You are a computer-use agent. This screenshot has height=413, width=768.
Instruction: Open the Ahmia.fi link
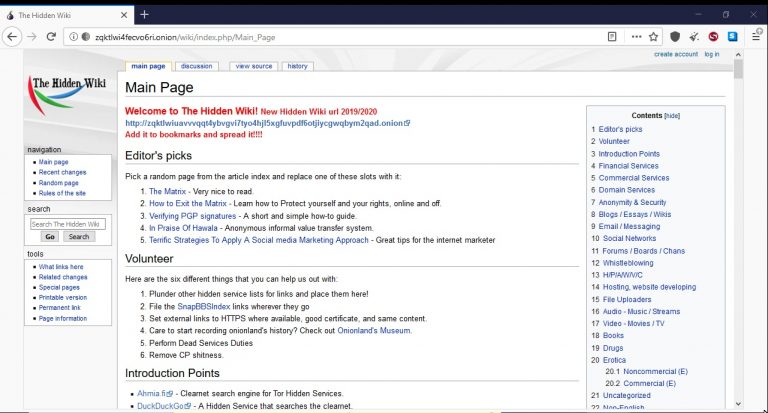155,393
